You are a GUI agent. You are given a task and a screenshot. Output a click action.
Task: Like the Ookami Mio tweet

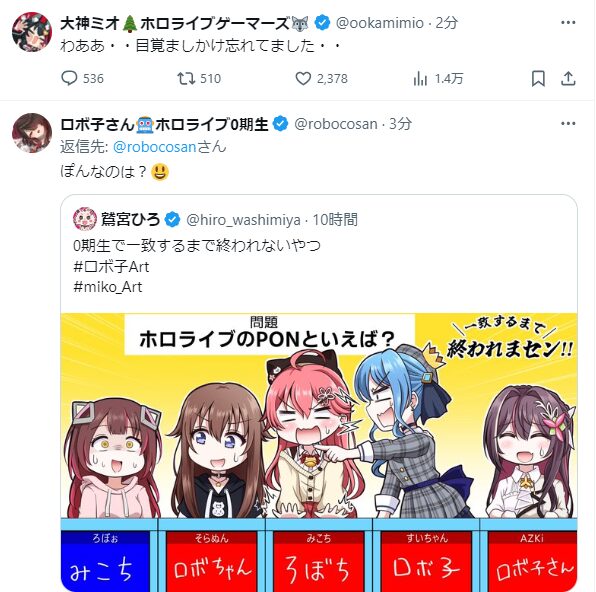[322, 79]
